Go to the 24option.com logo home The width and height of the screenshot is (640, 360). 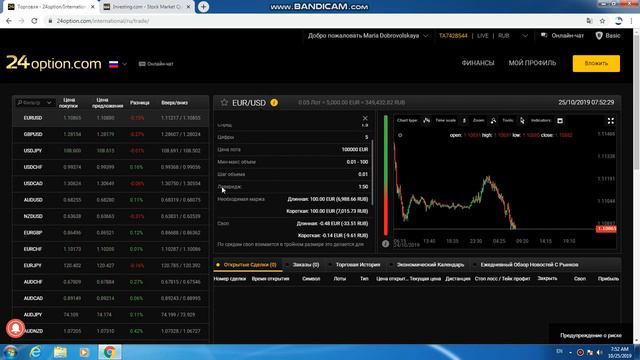coord(53,63)
